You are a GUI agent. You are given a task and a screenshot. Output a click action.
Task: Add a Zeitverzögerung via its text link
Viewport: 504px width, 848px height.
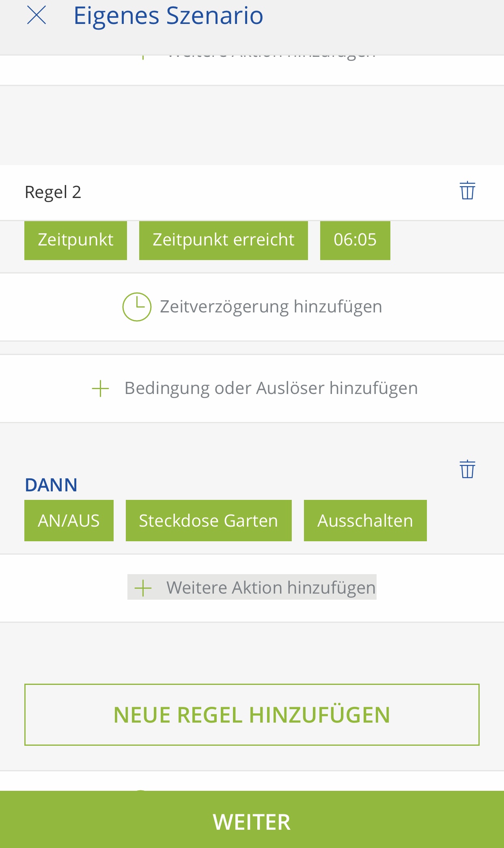tap(271, 307)
